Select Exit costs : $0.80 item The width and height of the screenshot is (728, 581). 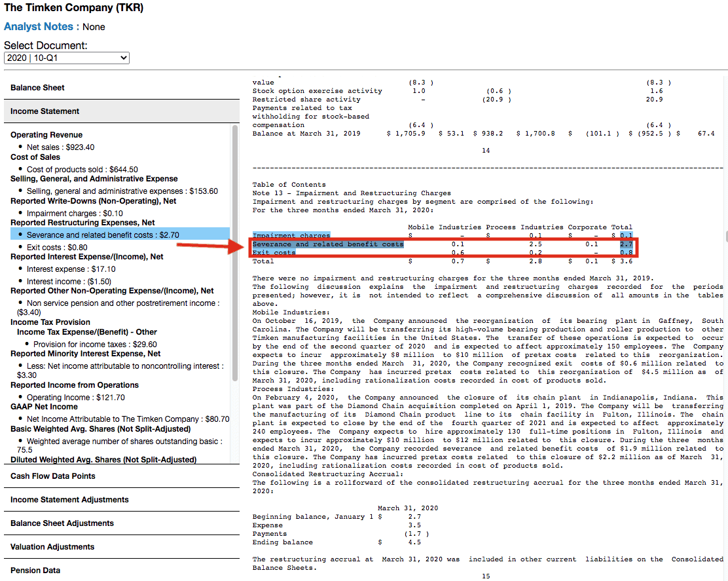(57, 248)
